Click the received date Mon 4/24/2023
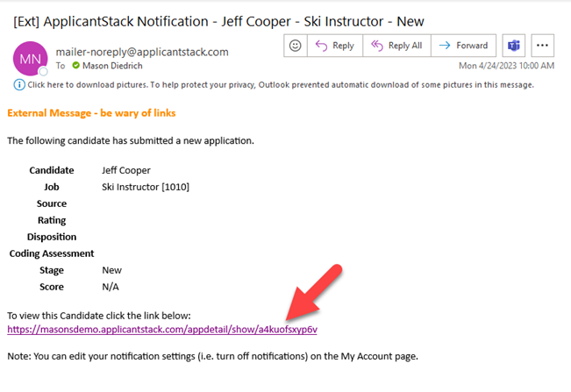This screenshot has height=392, width=571. [x=506, y=66]
